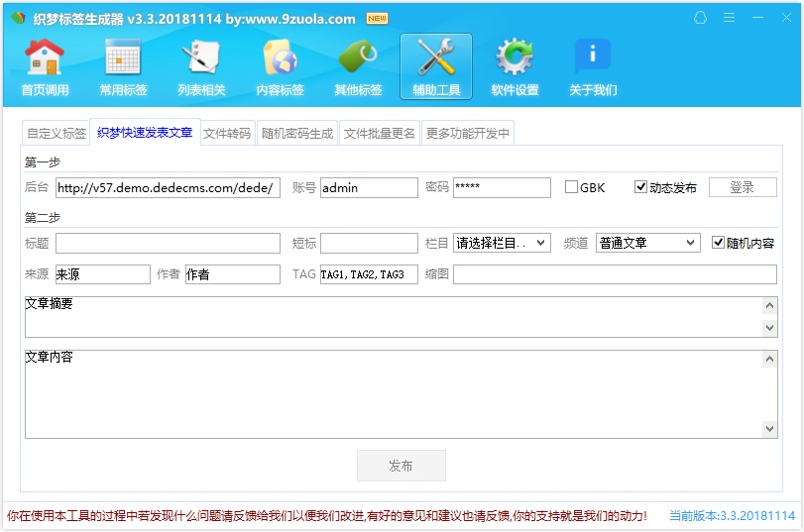The height and width of the screenshot is (532, 804).
Task: Click the 登录 login button
Action: 743,187
